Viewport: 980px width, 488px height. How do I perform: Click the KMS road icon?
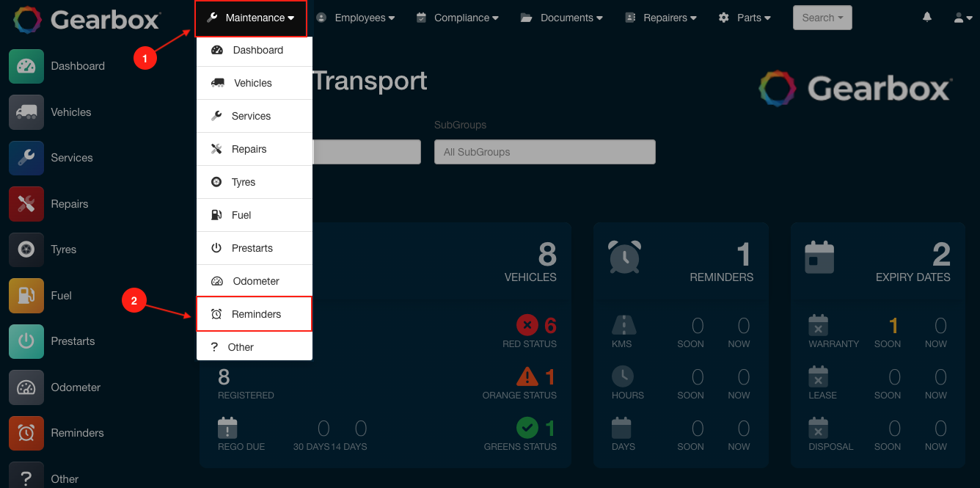pyautogui.click(x=624, y=325)
